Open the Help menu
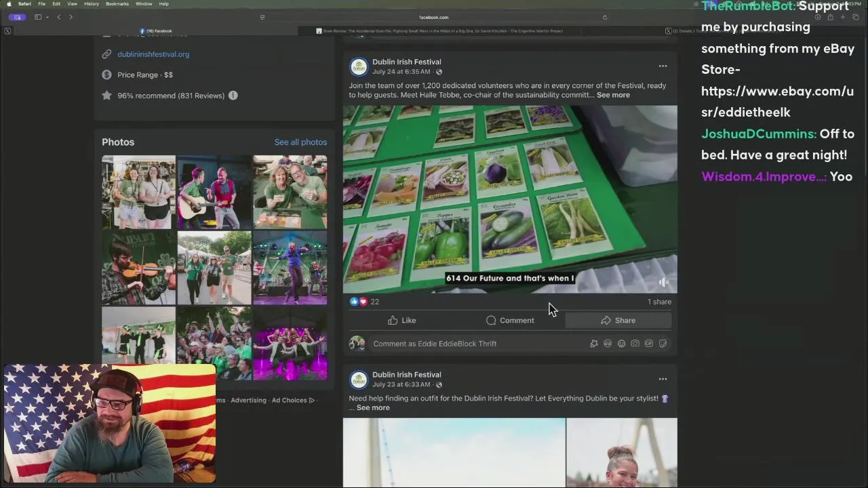This screenshot has height=488, width=868. (163, 4)
